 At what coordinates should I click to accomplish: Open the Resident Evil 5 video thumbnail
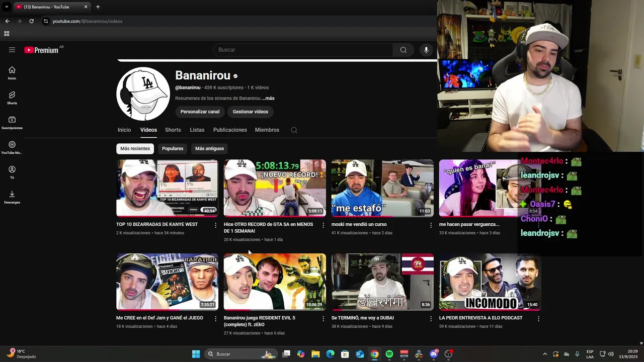point(275,282)
